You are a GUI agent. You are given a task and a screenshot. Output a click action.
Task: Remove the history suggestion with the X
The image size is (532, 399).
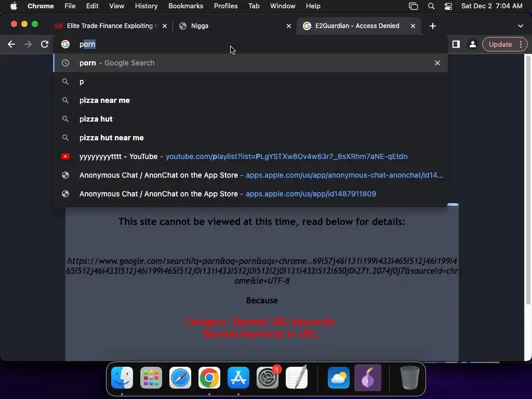pos(437,63)
